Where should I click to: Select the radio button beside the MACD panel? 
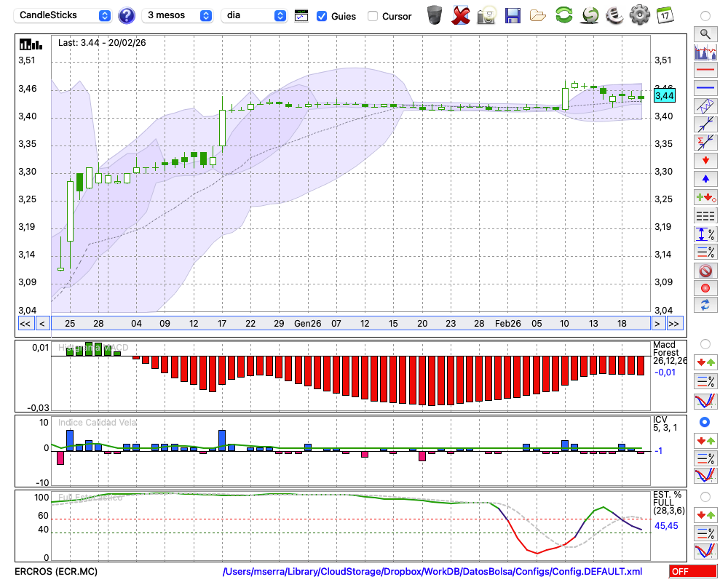click(x=705, y=343)
